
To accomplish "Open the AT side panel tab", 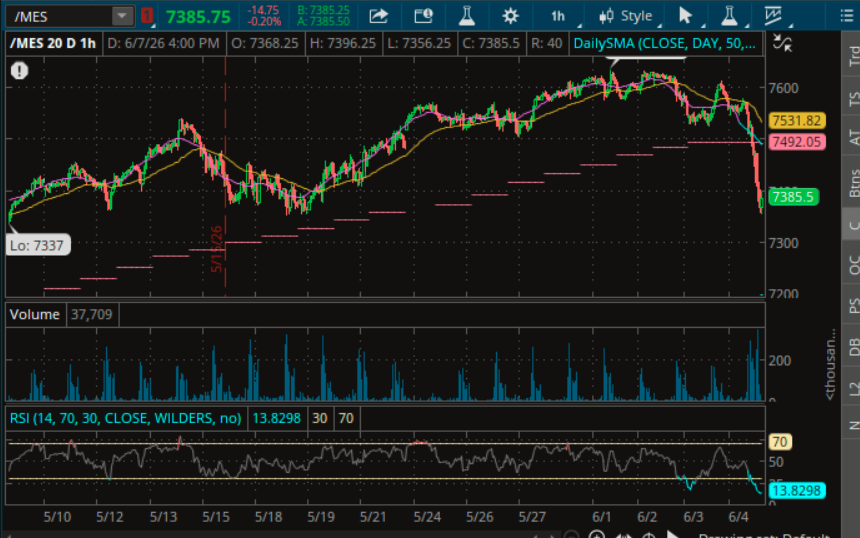I will 853,137.
